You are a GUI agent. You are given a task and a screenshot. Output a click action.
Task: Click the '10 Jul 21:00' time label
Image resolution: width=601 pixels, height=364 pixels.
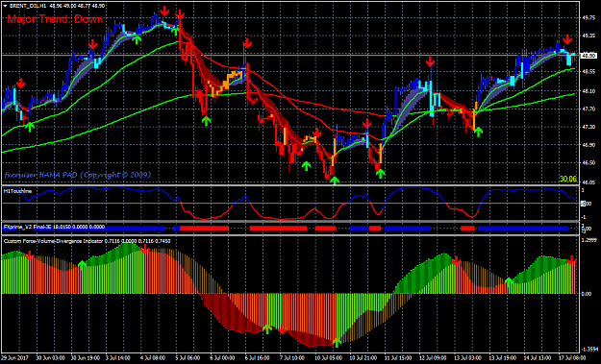(363, 358)
